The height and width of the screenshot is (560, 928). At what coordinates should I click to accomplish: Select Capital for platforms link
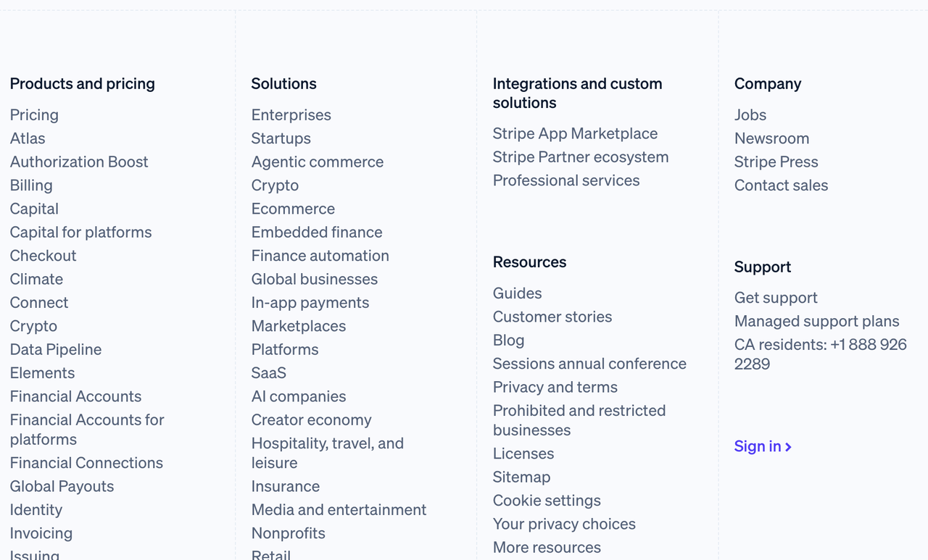click(80, 232)
